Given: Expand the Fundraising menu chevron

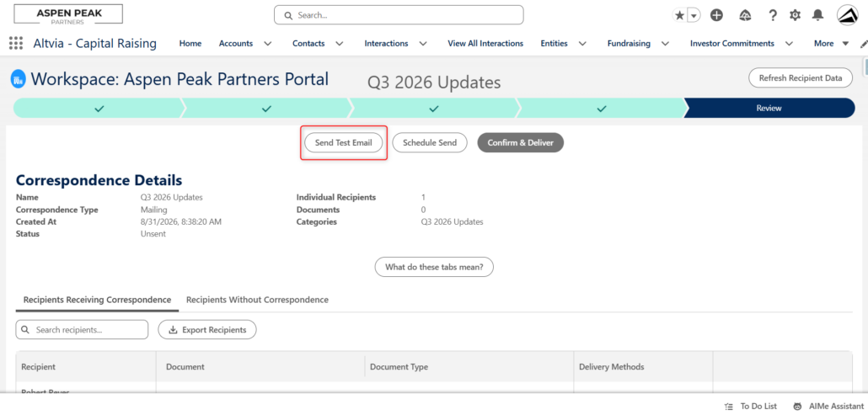Looking at the screenshot, I should click(665, 44).
